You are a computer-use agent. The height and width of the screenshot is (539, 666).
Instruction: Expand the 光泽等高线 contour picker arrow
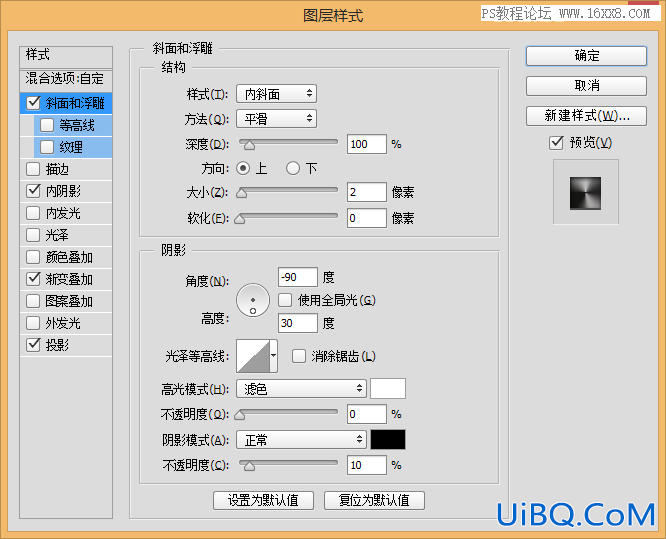pos(274,356)
